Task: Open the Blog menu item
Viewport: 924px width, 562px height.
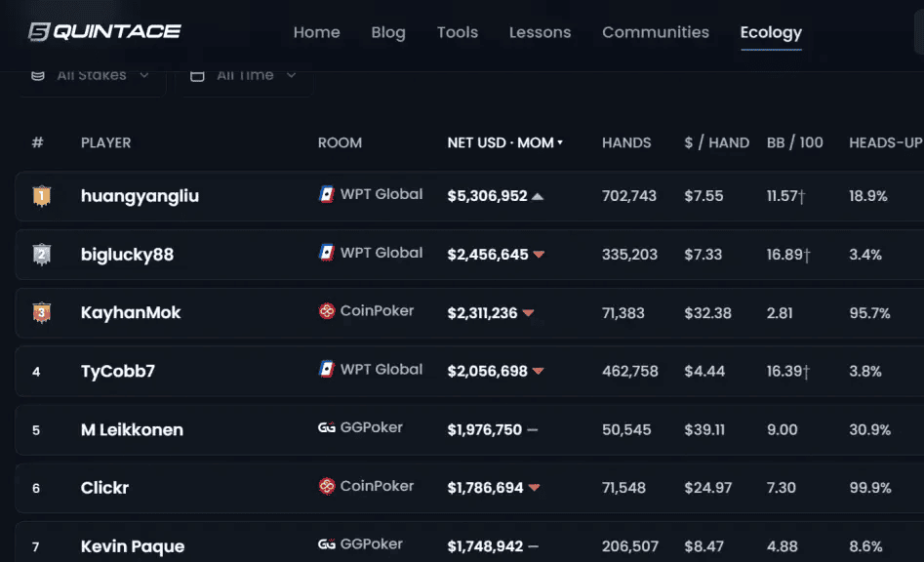Action: click(388, 32)
